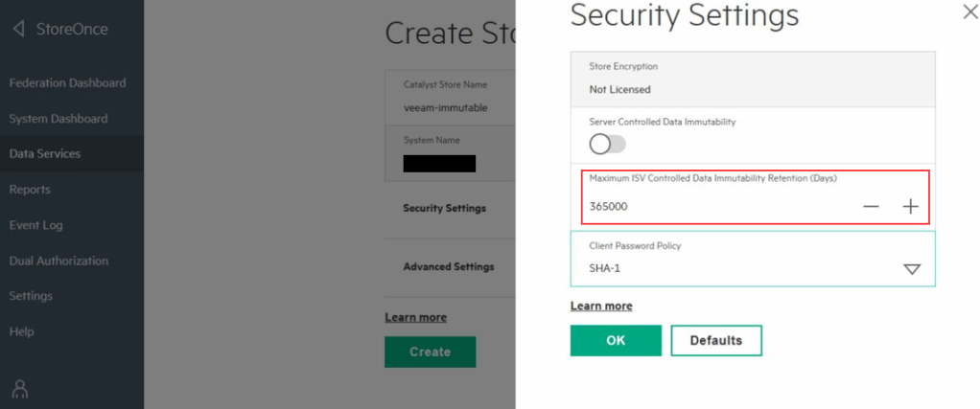Select Data Services in sidebar

click(45, 153)
